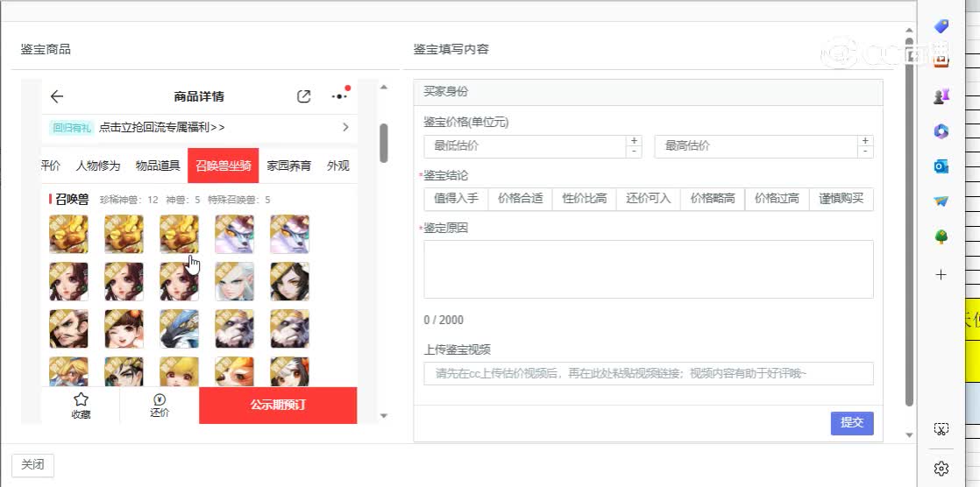This screenshot has height=487, width=980.
Task: Switch to the 物品道具 tab
Action: click(158, 166)
